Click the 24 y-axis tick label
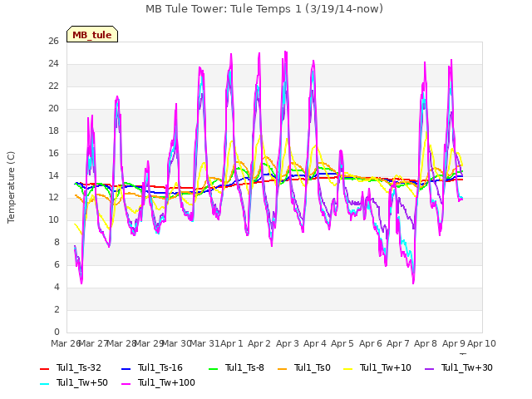Image resolution: width=532 pixels, height=399 pixels. [53, 64]
